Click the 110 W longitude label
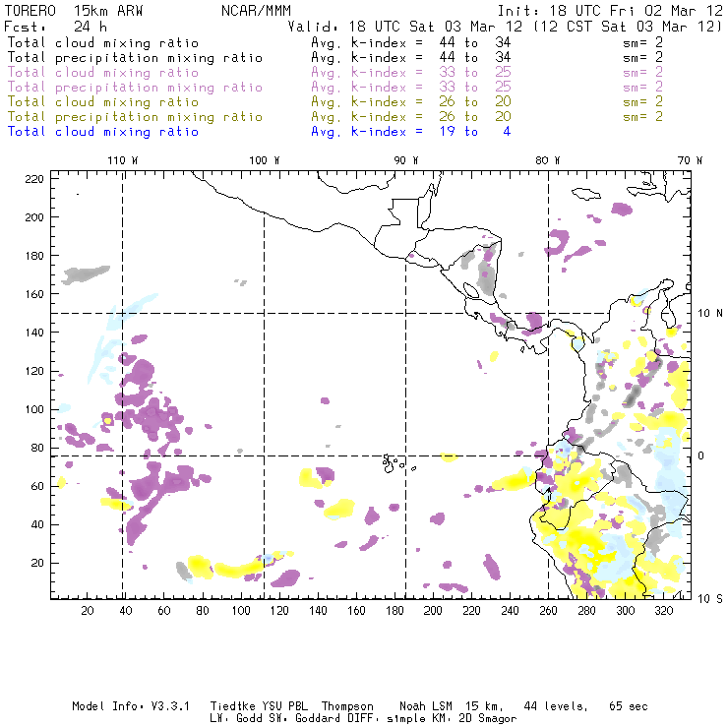Screen dimensions: 728x728 tap(122, 160)
